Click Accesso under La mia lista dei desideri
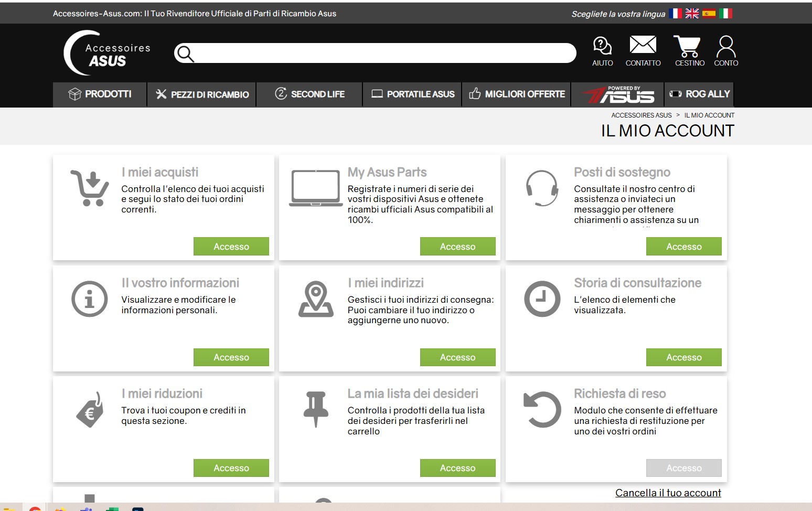Image resolution: width=812 pixels, height=511 pixels. (458, 468)
